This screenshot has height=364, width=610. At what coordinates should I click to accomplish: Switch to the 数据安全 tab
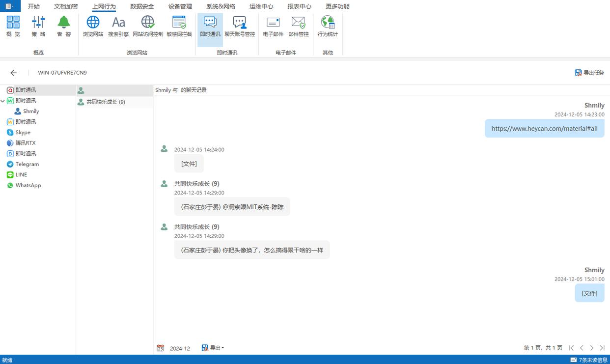point(142,6)
